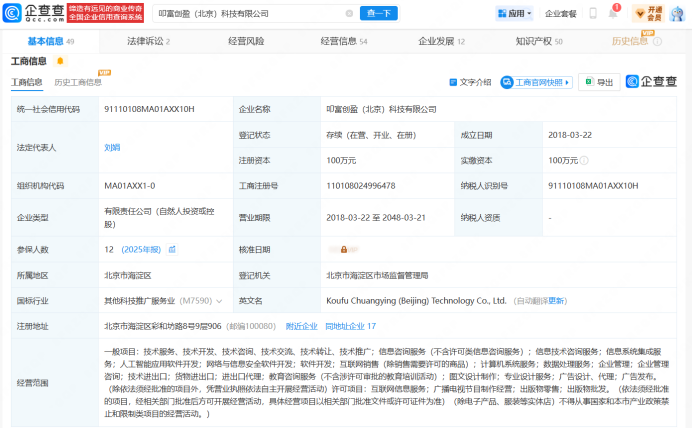The width and height of the screenshot is (692, 428).
Task: Open the Qcc.com logo homepage
Action: click(34, 13)
